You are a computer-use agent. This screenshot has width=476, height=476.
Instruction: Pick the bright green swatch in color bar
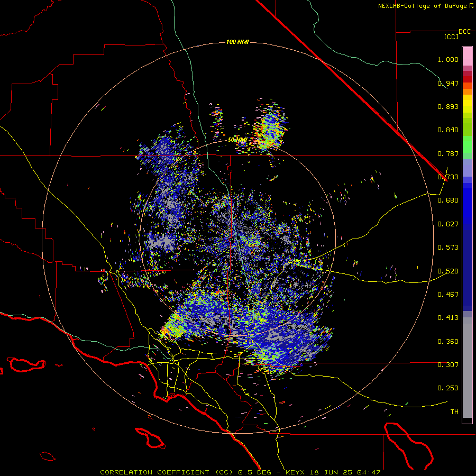[x=467, y=144]
